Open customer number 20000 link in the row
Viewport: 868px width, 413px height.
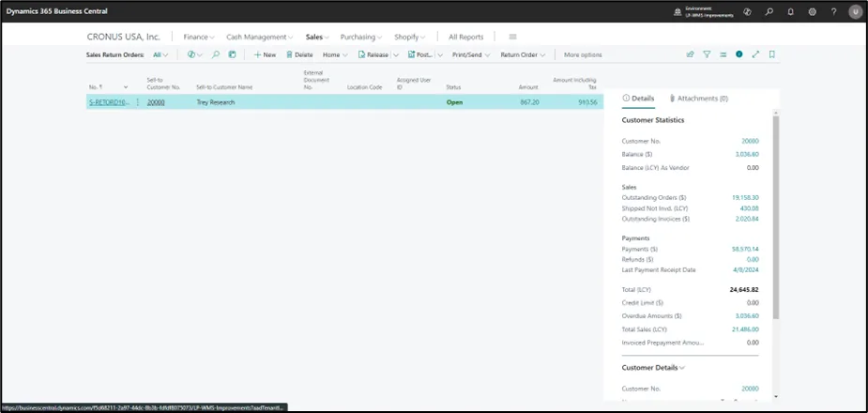point(156,102)
